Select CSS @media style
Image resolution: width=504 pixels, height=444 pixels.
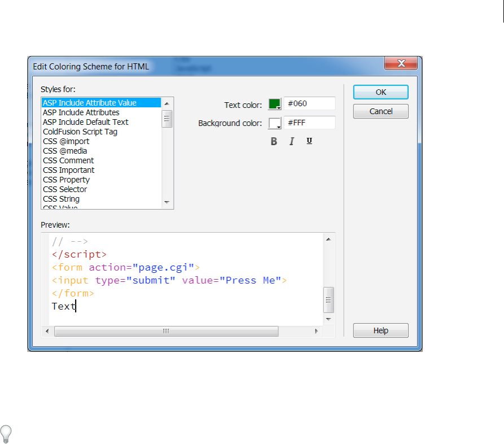[x=101, y=151]
